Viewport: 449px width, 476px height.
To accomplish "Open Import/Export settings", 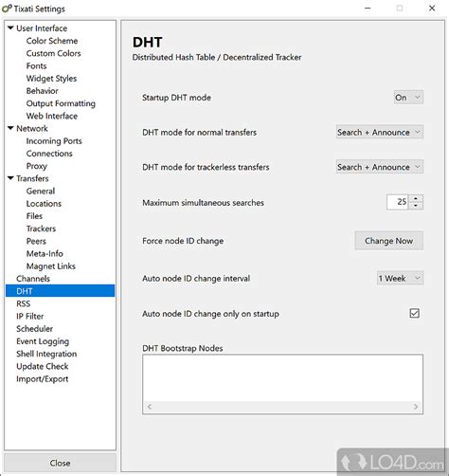I will pos(43,379).
